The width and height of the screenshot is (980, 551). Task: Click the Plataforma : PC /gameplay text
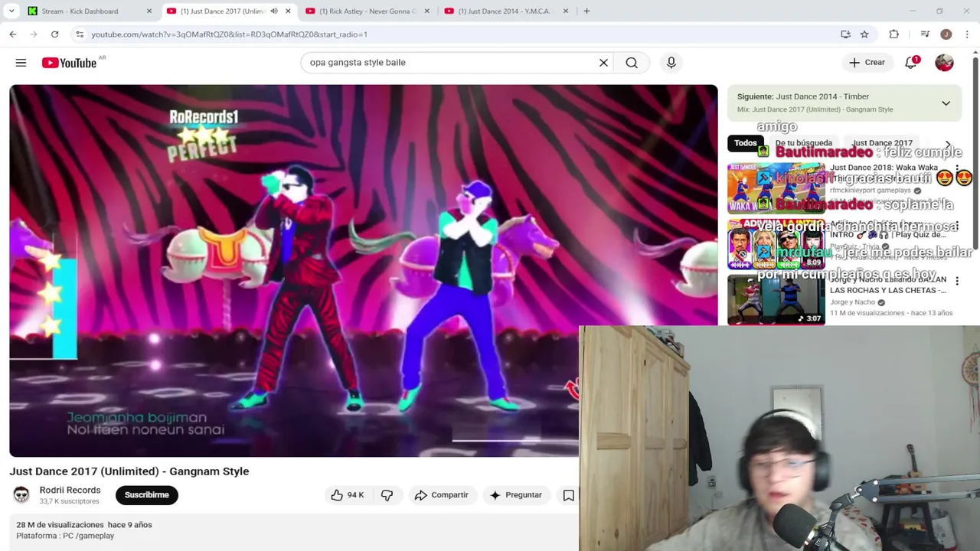click(x=65, y=536)
